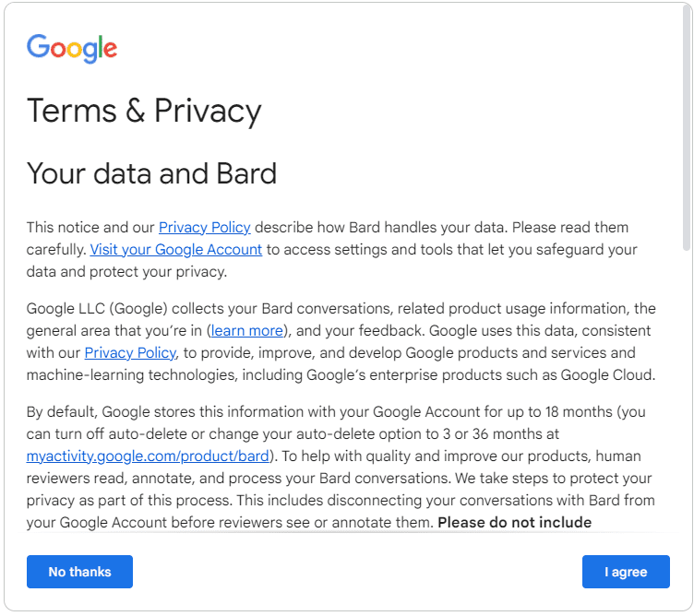
Task: Click the Google logo
Action: (72, 48)
